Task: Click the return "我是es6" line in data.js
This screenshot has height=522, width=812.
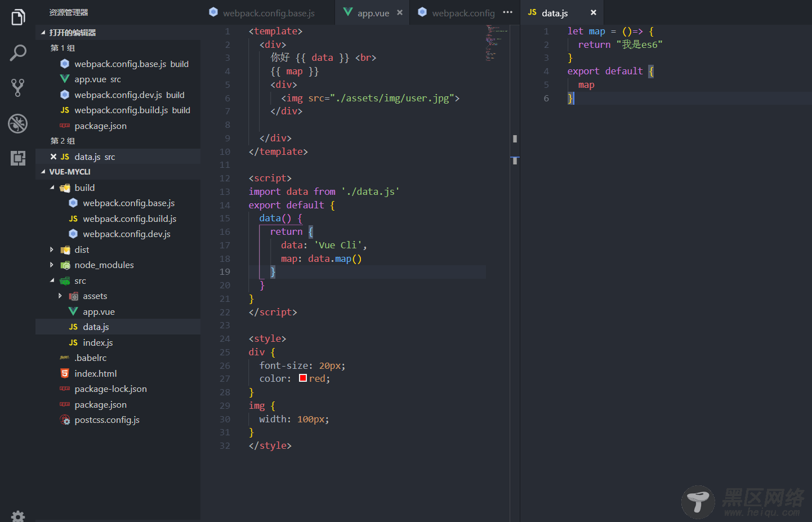Action: pyautogui.click(x=620, y=44)
